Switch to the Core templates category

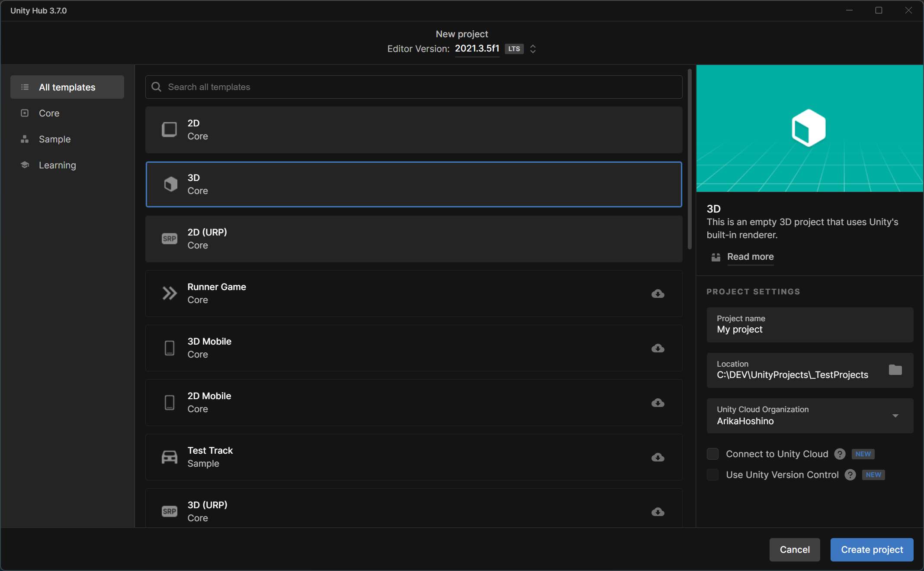49,113
